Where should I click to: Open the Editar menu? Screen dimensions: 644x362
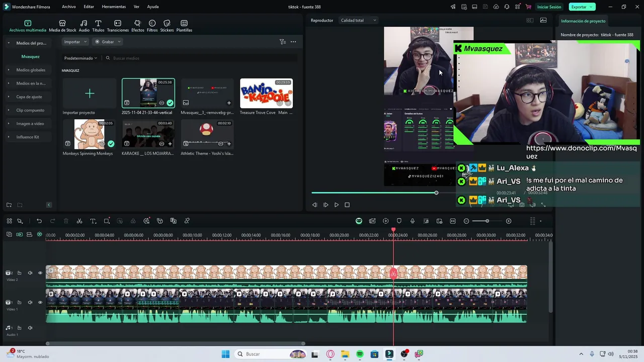89,7
